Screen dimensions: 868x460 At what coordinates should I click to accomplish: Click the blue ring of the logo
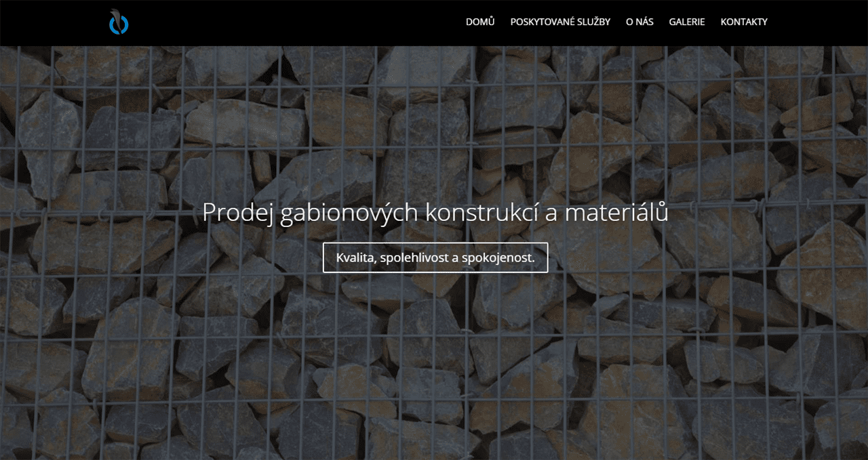pos(111,26)
